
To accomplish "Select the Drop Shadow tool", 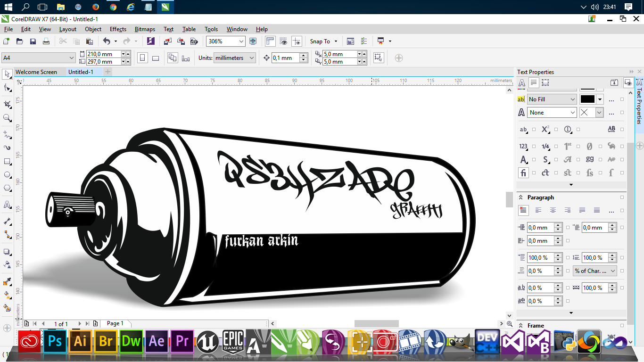I will pos(7,251).
